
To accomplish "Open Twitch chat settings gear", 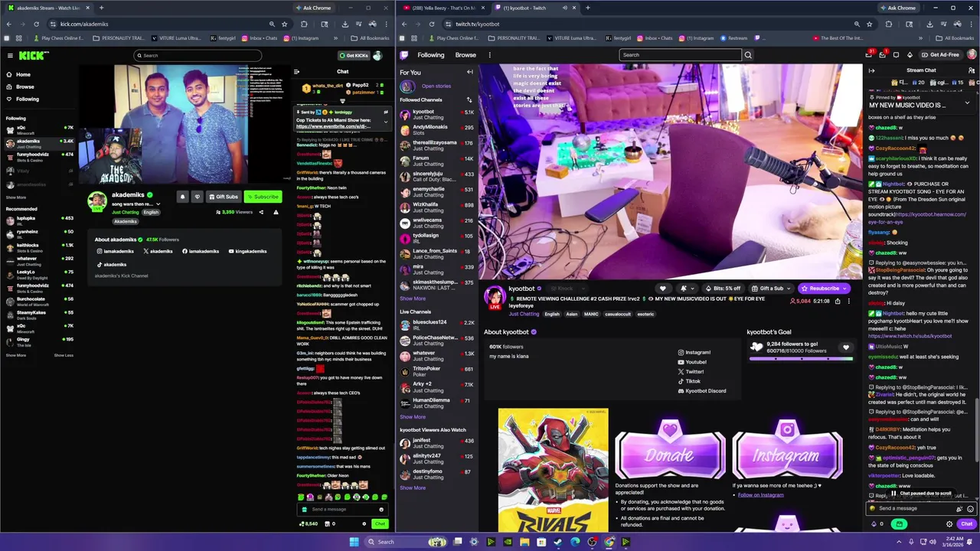I will click(x=949, y=524).
